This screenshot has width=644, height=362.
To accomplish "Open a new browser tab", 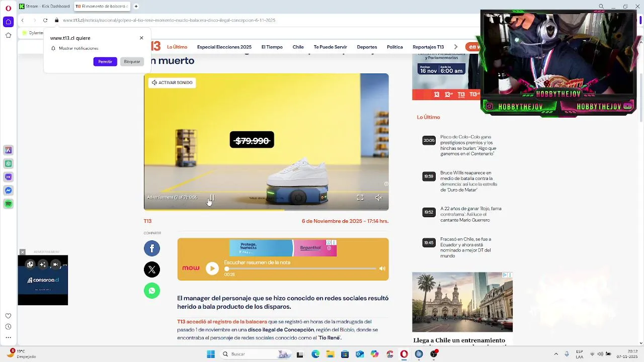I will pos(136,6).
